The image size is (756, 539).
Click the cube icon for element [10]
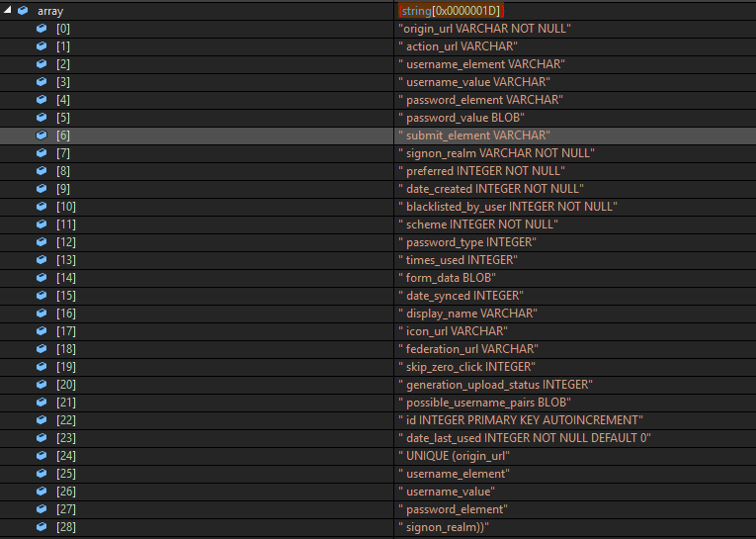pyautogui.click(x=42, y=206)
